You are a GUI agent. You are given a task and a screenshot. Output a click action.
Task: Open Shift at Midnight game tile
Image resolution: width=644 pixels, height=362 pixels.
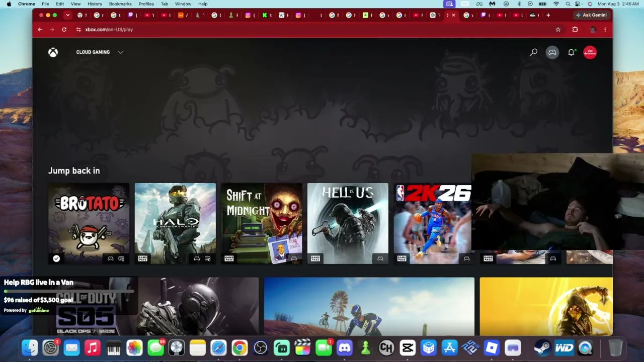click(x=262, y=223)
